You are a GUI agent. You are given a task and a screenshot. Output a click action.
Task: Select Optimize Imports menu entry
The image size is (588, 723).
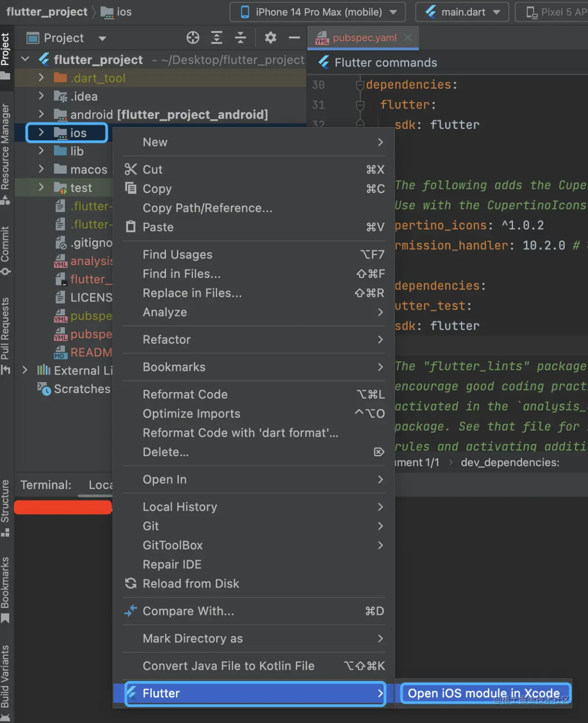[254, 413]
